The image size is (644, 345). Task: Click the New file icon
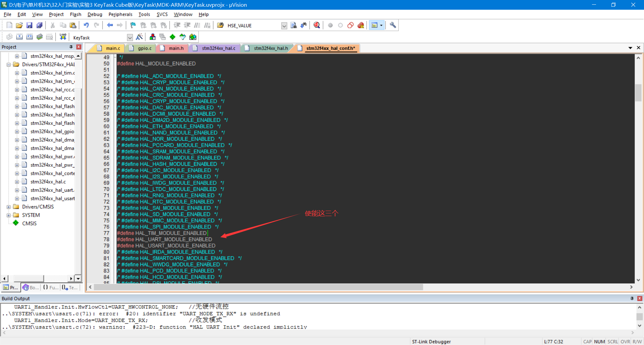(x=9, y=25)
